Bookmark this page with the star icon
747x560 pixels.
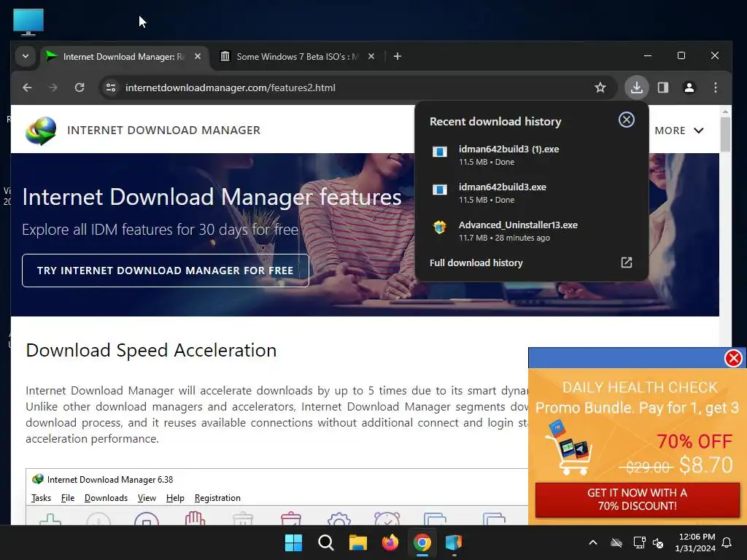click(x=600, y=87)
